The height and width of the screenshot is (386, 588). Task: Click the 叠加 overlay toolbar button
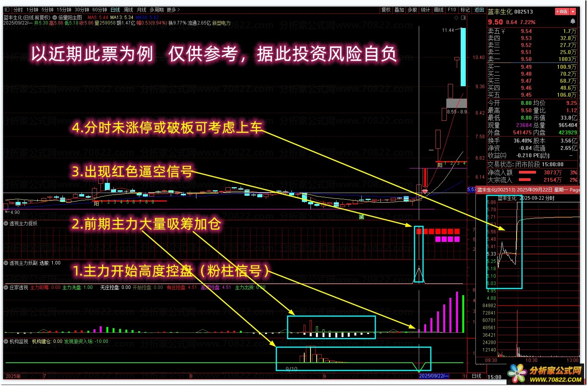[x=399, y=10]
